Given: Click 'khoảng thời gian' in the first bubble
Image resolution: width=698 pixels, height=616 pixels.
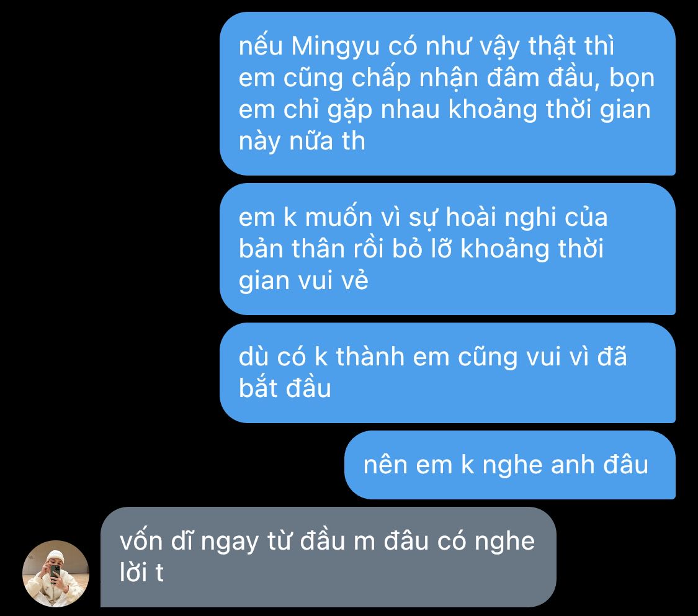Looking at the screenshot, I should (549, 110).
